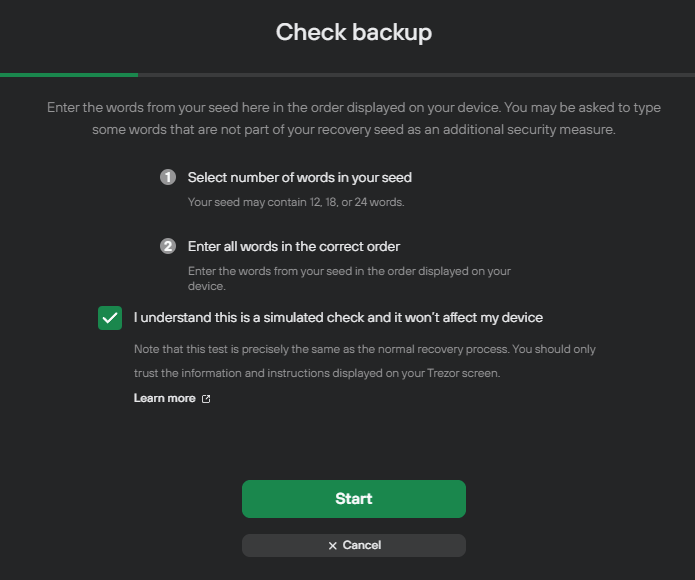Viewport: 695px width, 580px height.
Task: Cancel the backup check
Action: (354, 545)
